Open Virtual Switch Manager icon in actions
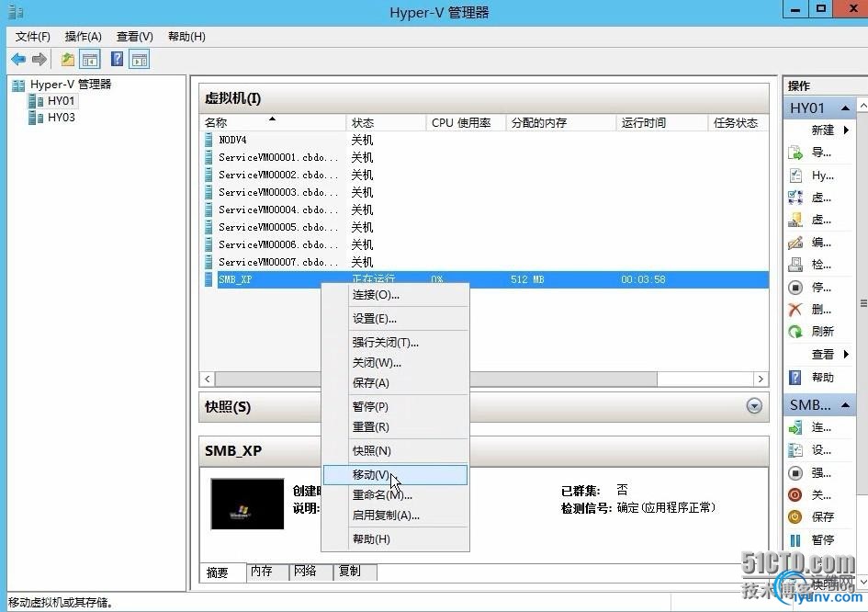Image resolution: width=868 pixels, height=612 pixels. (795, 198)
